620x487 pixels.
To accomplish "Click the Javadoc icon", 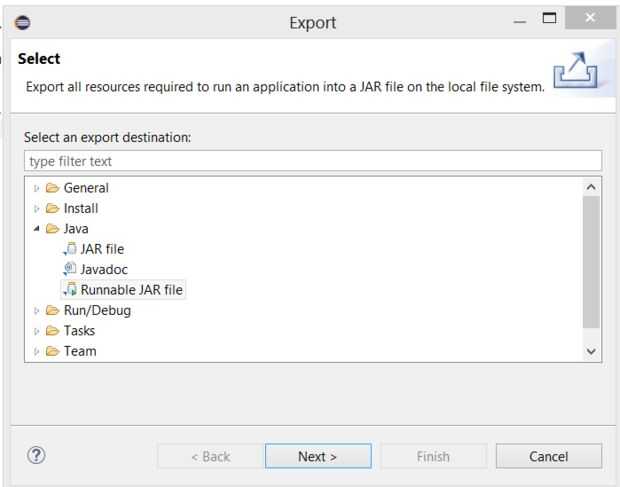I will point(68,269).
